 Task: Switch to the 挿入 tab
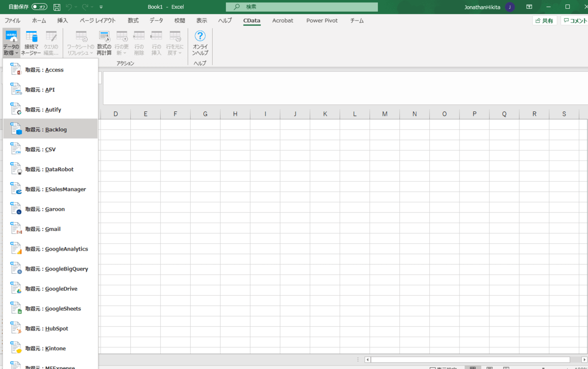(62, 21)
